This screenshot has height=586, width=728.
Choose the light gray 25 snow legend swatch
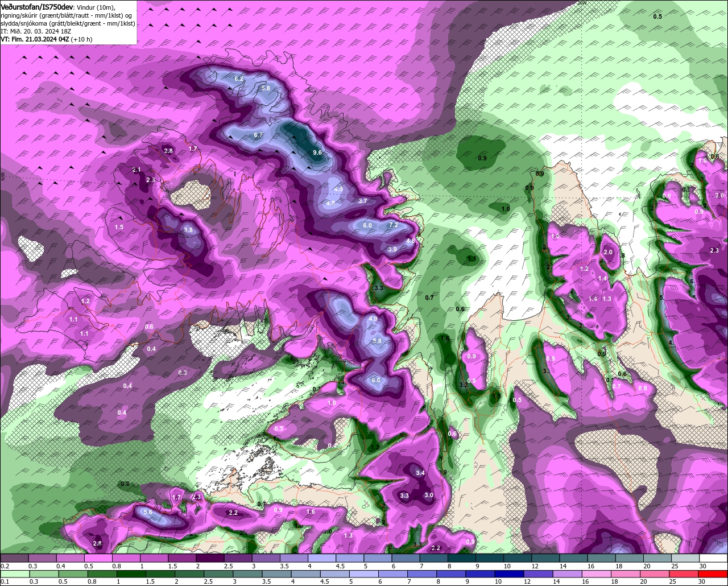(x=686, y=559)
